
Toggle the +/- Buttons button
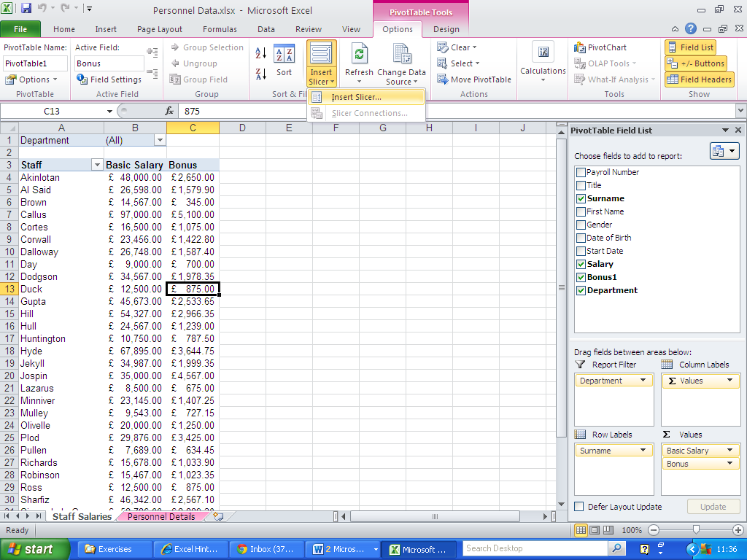click(695, 63)
